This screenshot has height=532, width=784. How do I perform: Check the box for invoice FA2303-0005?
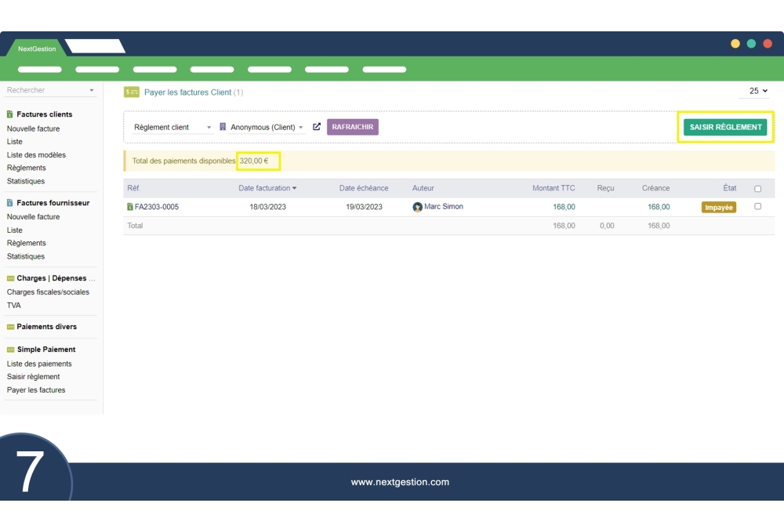point(757,207)
